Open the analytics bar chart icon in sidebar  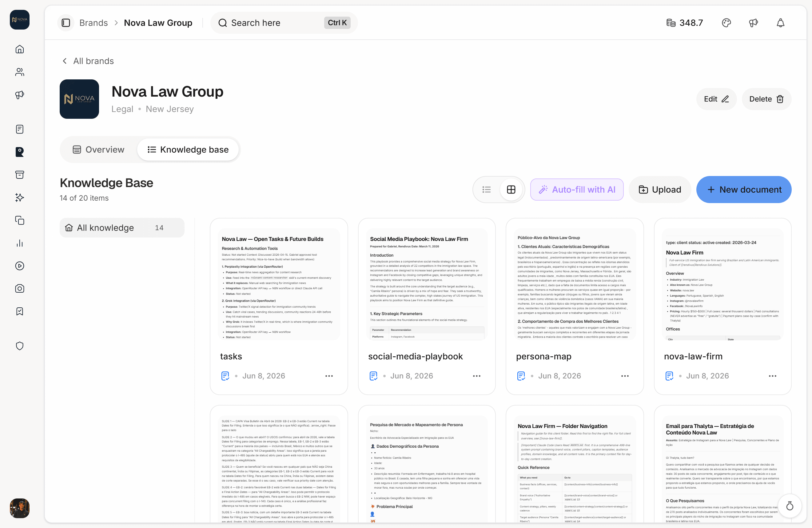[19, 243]
